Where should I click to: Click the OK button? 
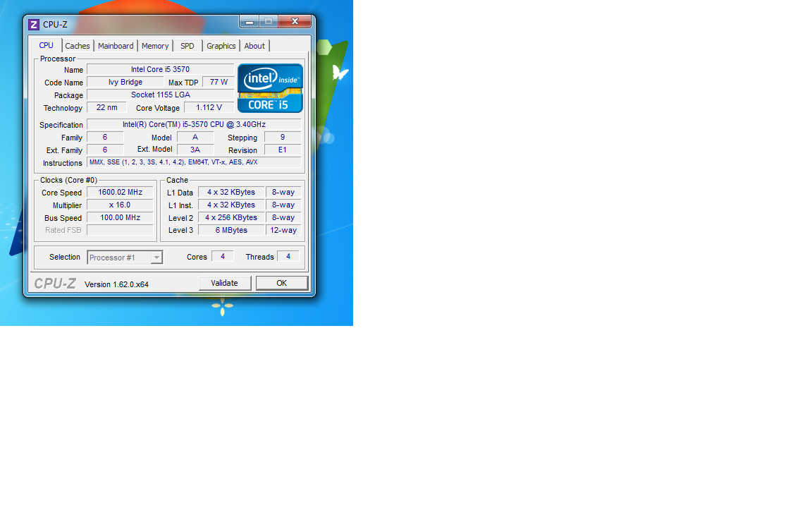[282, 283]
